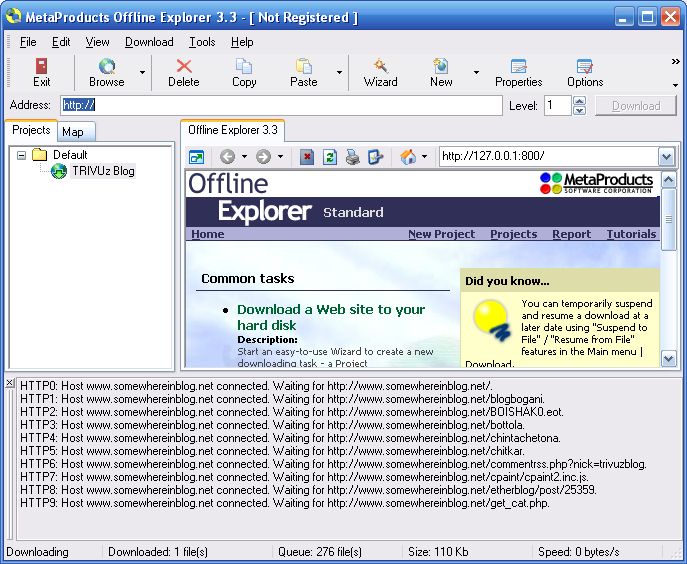687x564 pixels.
Task: Launch the Wizard toolbar icon
Action: click(380, 67)
